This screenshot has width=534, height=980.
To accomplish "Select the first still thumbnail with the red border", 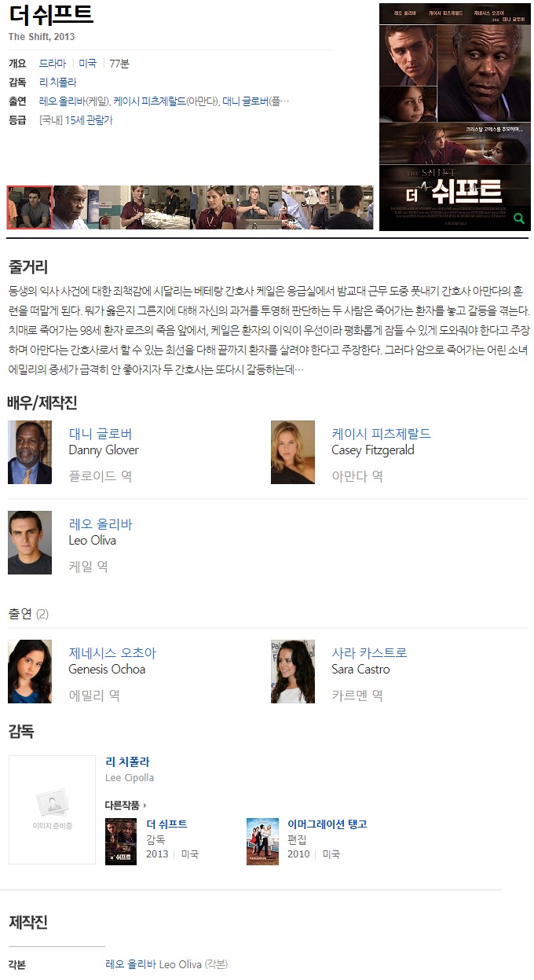I will pyautogui.click(x=30, y=207).
